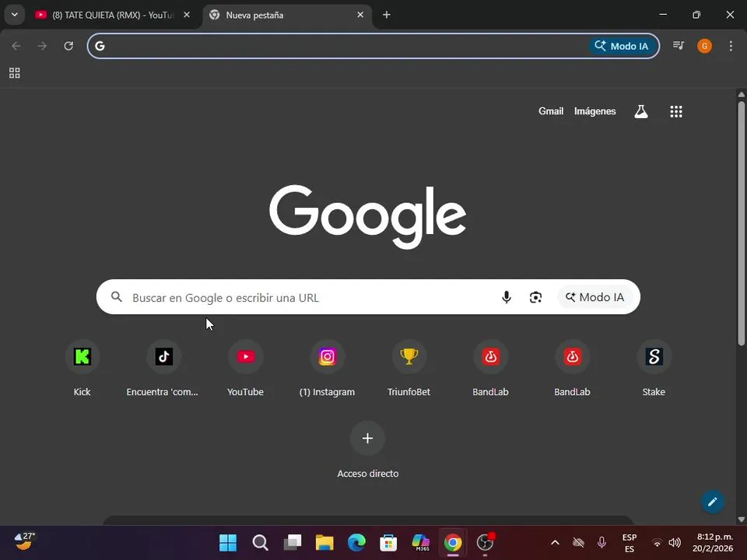Open the weather widget showing 27°

[x=24, y=542]
